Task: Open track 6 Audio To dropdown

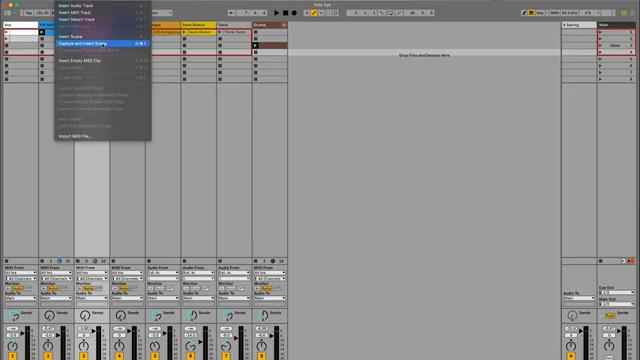Action: [x=198, y=298]
